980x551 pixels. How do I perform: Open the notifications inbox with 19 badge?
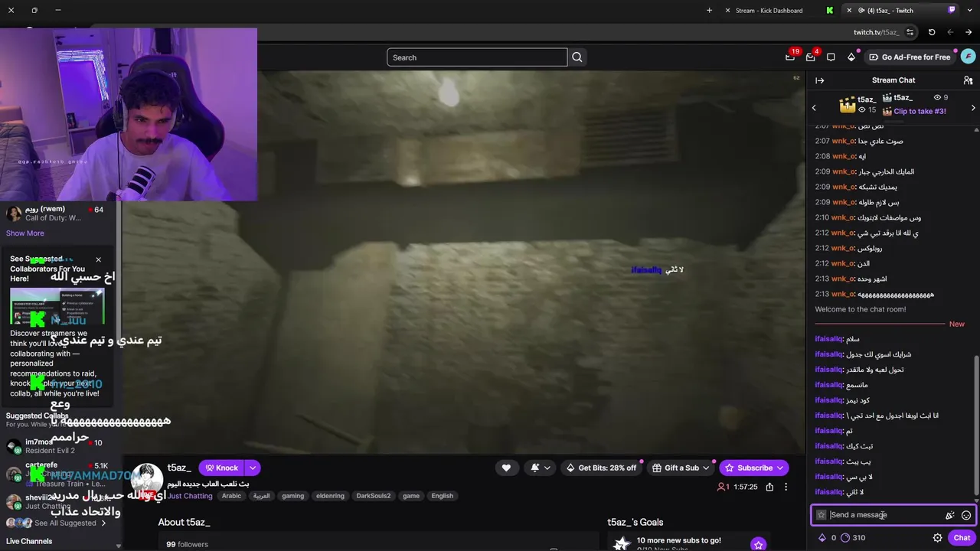pos(790,57)
